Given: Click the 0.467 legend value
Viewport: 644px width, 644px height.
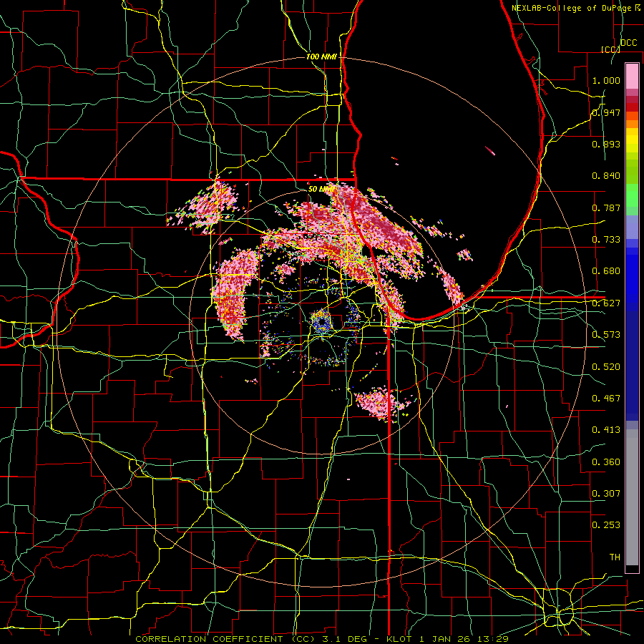Looking at the screenshot, I should (606, 399).
